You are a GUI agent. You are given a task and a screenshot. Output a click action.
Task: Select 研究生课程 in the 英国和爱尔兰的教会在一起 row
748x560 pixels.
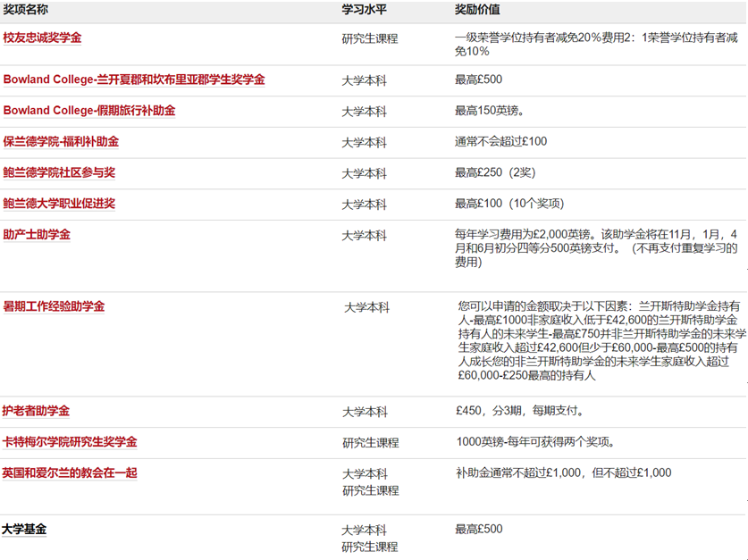click(x=371, y=490)
